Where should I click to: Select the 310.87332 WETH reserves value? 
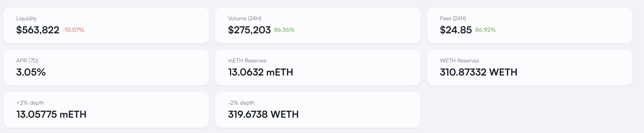(x=478, y=72)
